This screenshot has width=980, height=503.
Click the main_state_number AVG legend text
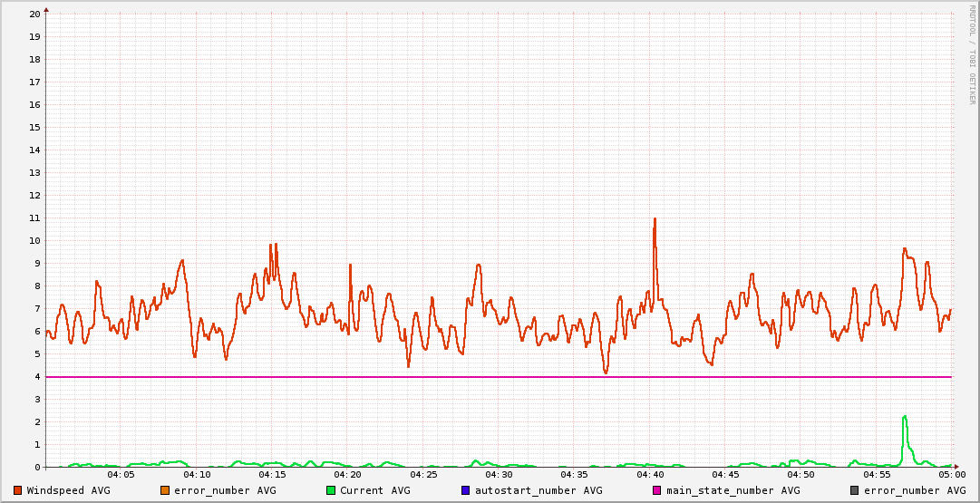tap(733, 490)
